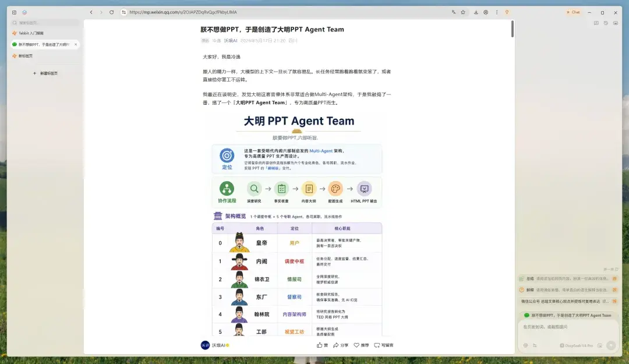Translate this page icon
Image resolution: width=629 pixels, height=364 pixels.
tap(454, 12)
